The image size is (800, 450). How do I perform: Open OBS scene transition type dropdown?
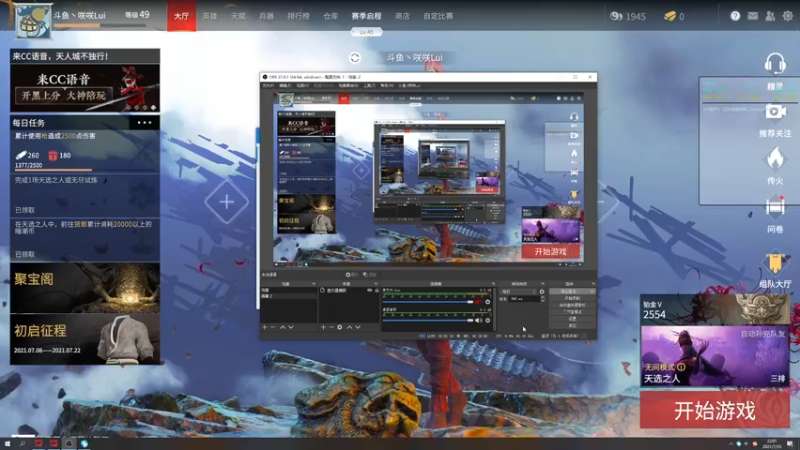[x=518, y=291]
